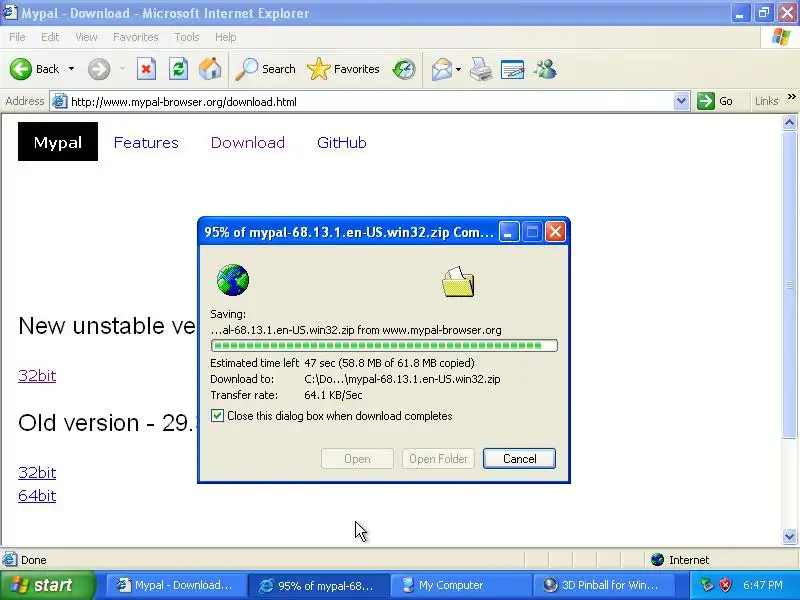
Task: Click the 32bit link under Old version
Action: [x=37, y=472]
